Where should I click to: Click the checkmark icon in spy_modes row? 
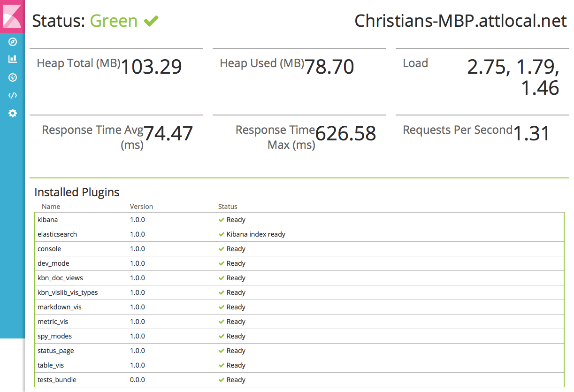pos(221,336)
